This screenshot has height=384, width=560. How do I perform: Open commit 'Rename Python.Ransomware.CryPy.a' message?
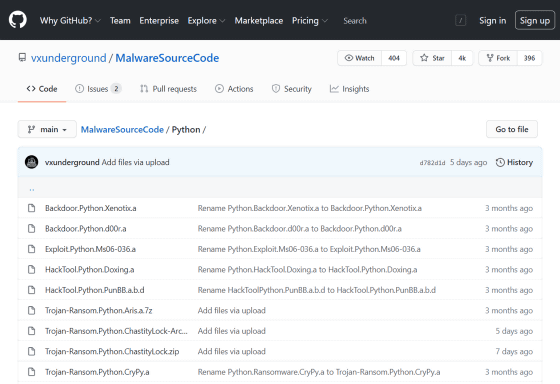(319, 372)
